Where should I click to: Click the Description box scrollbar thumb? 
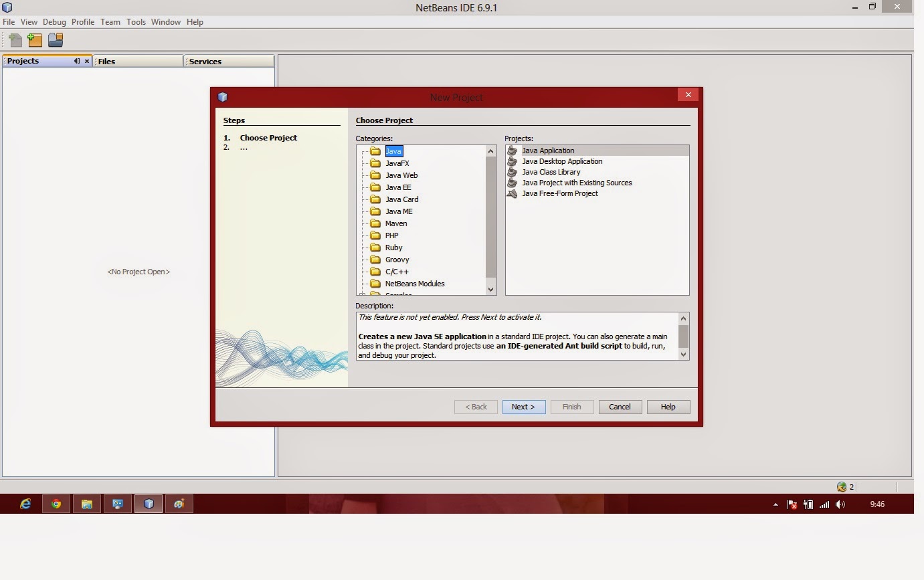(684, 336)
